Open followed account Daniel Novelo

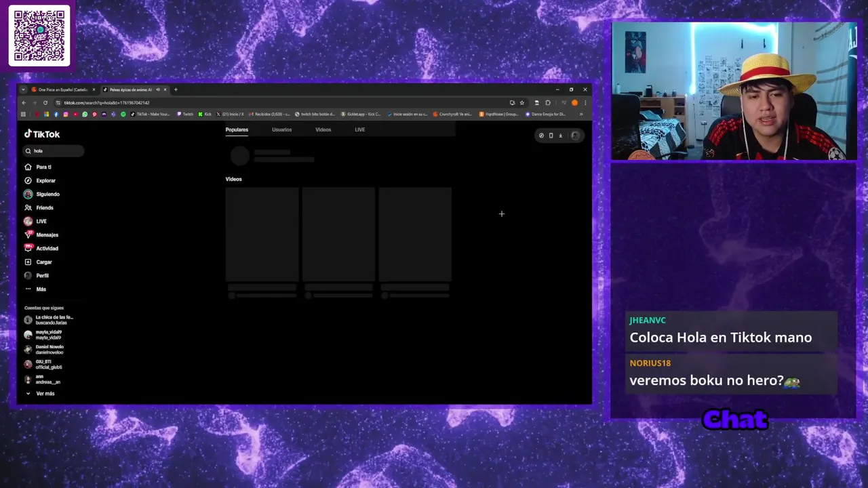pyautogui.click(x=44, y=350)
